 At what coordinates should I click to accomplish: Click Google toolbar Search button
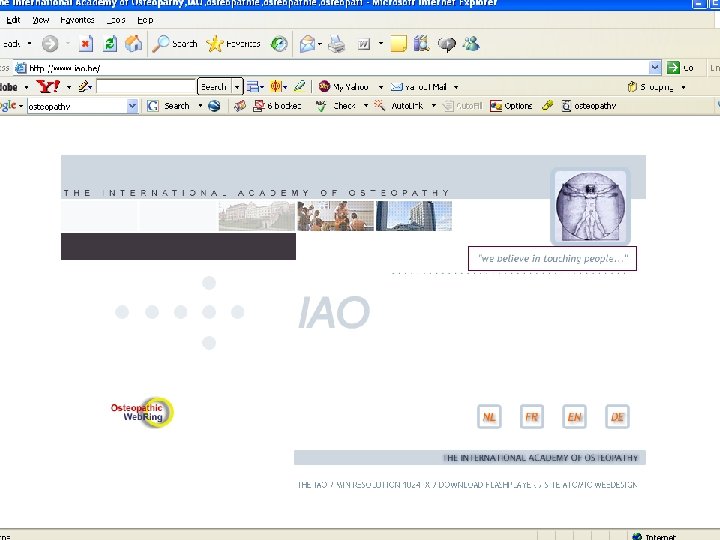pos(169,106)
